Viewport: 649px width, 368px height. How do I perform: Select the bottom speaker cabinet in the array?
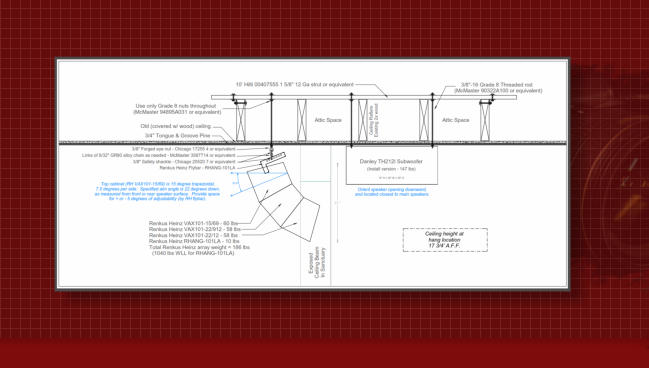(300, 219)
